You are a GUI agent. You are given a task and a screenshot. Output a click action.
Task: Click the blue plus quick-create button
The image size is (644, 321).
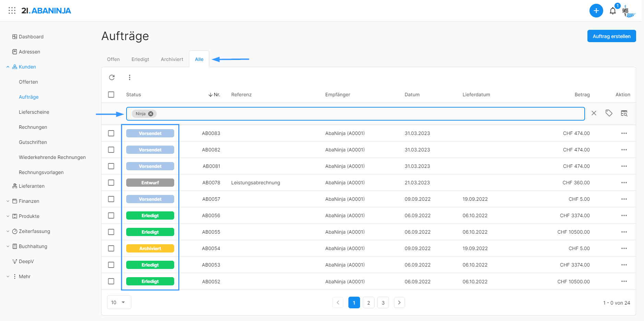[596, 11]
